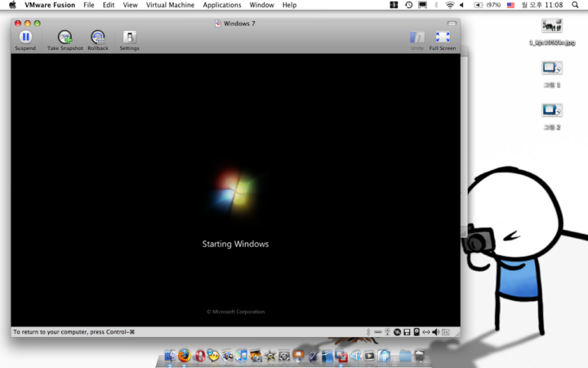This screenshot has height=368, width=588.
Task: Click the Unity view icon
Action: [417, 37]
